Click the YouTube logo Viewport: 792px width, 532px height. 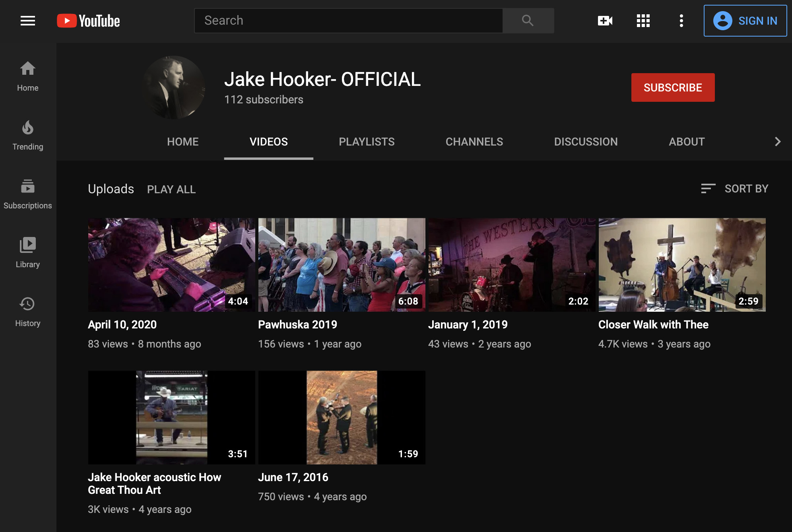(88, 21)
